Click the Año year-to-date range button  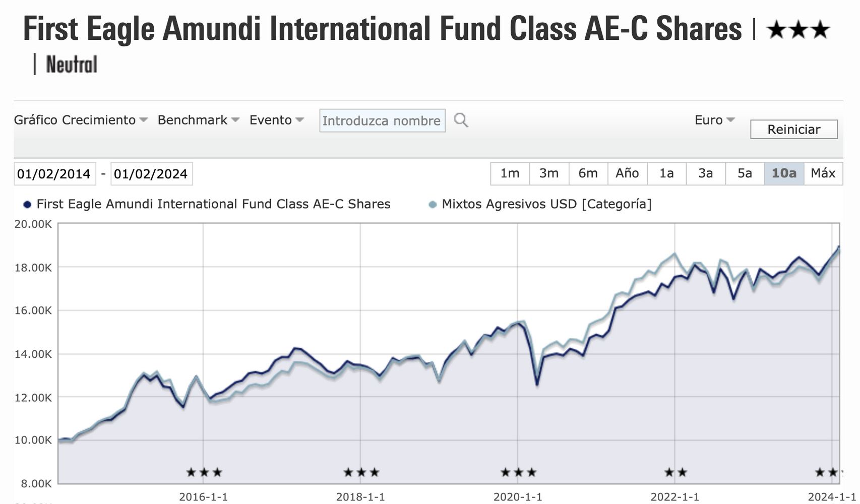[x=627, y=173]
